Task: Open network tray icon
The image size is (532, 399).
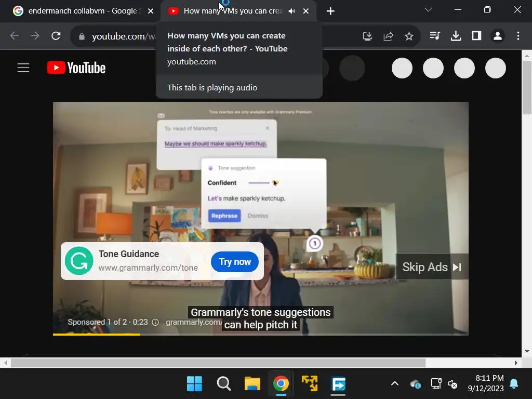Action: pyautogui.click(x=436, y=384)
